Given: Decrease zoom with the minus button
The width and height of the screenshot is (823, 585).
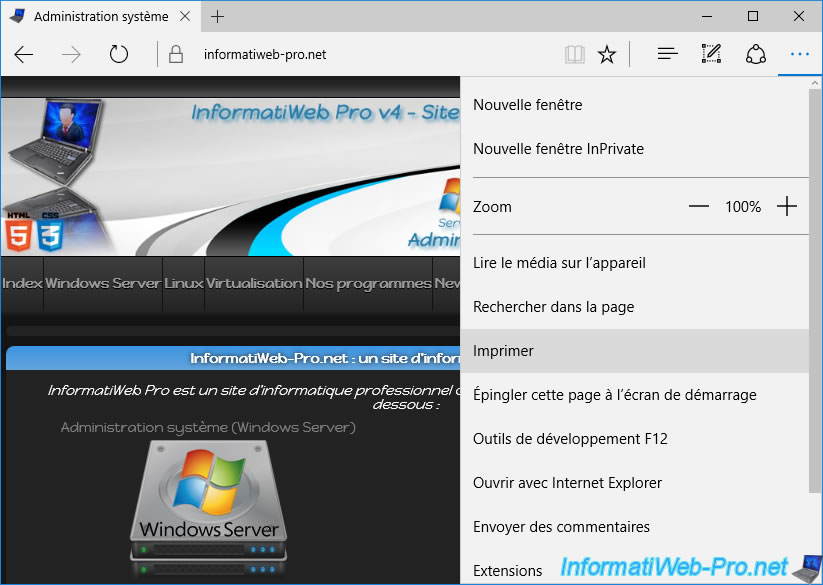Looking at the screenshot, I should (699, 207).
